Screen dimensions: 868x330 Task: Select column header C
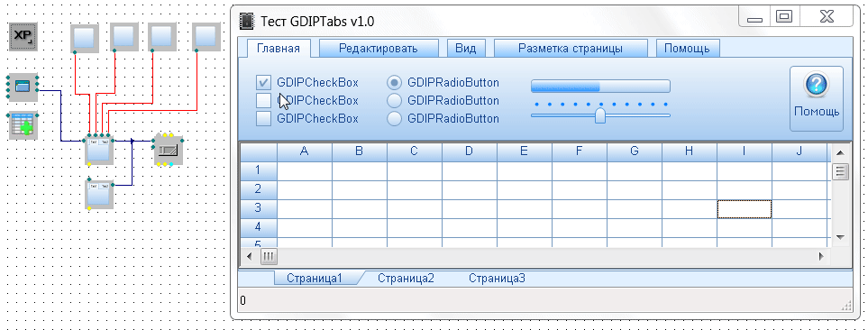[414, 151]
